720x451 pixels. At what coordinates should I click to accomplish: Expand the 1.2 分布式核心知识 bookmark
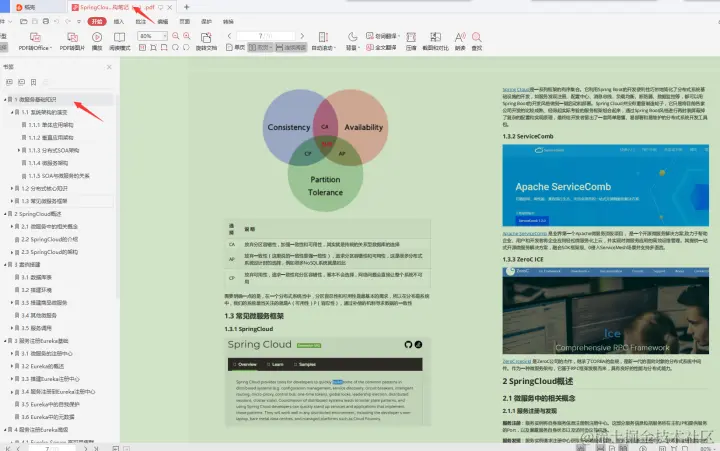coord(14,187)
